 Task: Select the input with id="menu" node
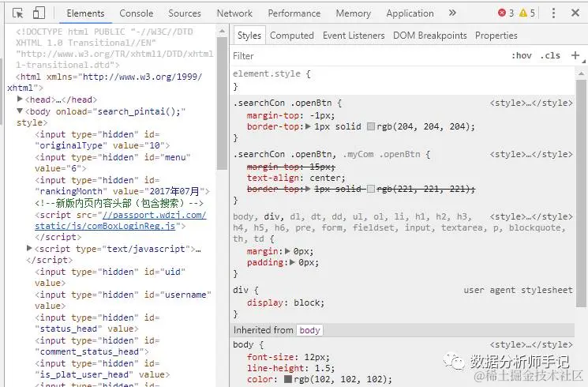[113, 163]
